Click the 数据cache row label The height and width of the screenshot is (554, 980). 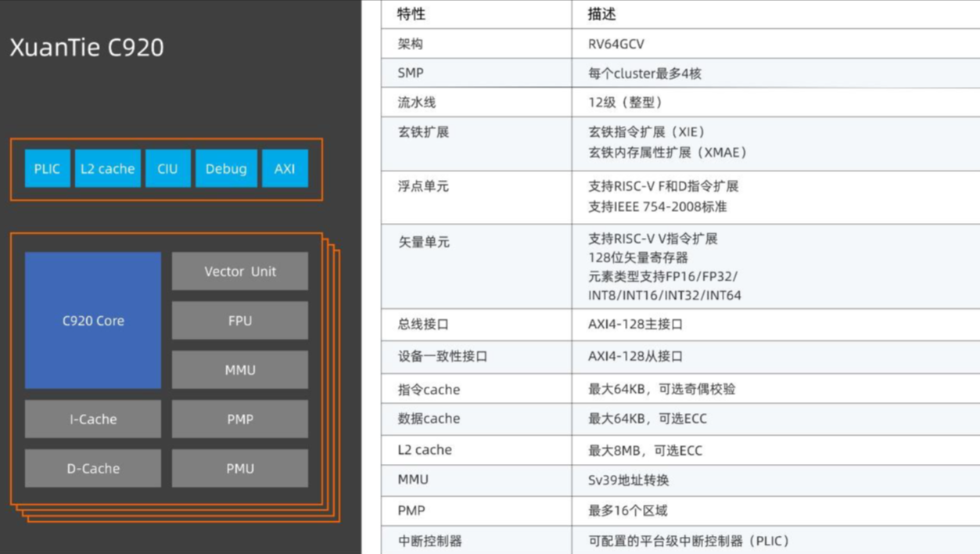(429, 419)
